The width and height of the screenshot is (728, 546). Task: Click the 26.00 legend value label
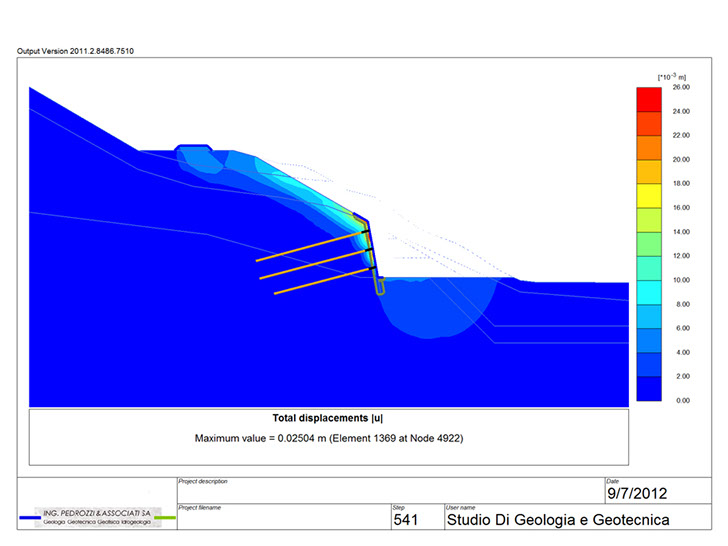coord(681,88)
